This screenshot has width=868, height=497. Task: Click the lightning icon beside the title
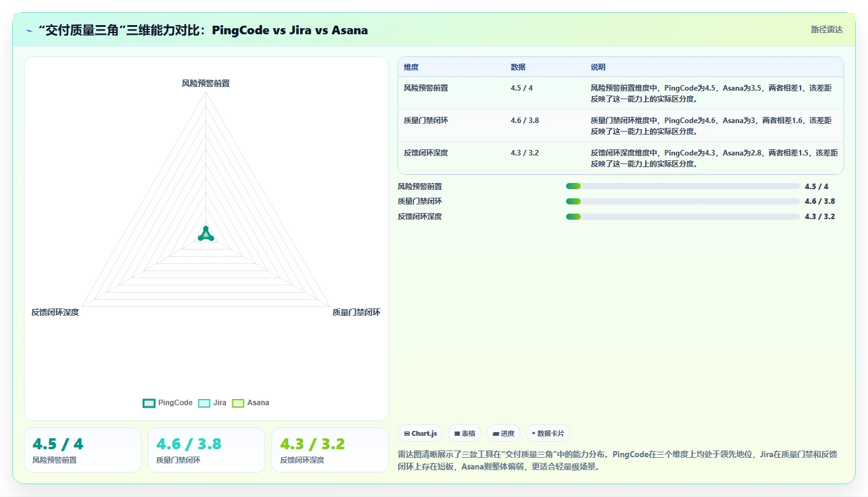click(29, 31)
